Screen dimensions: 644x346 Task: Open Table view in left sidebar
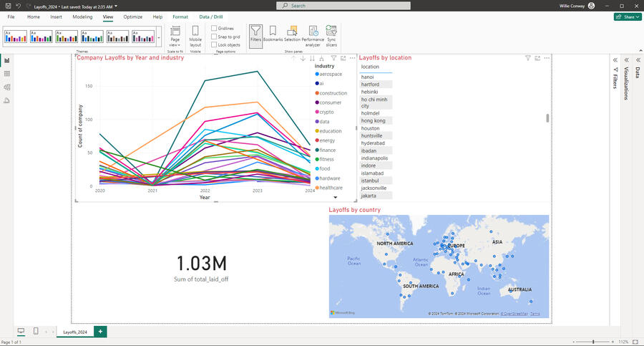7,74
